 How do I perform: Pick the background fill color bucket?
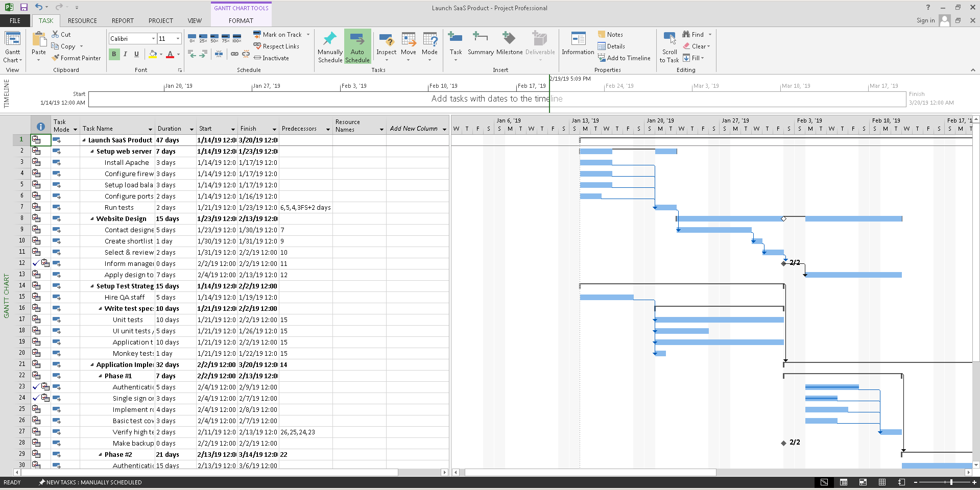153,54
